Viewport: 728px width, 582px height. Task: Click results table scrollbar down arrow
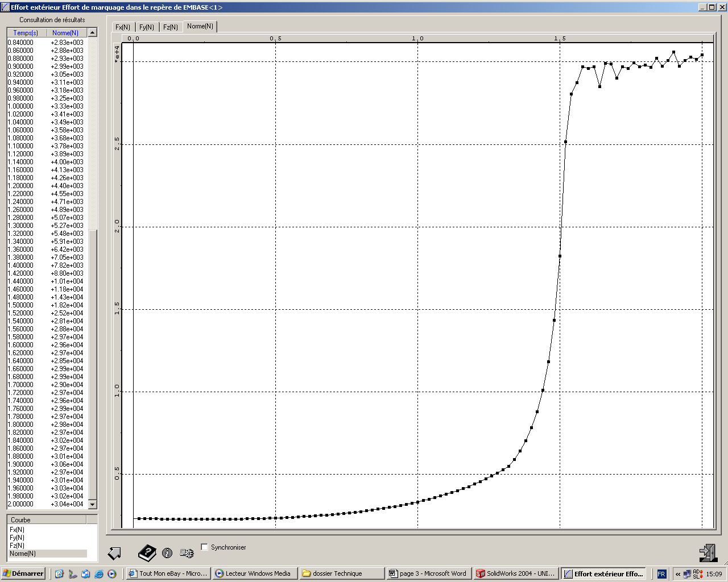point(93,504)
